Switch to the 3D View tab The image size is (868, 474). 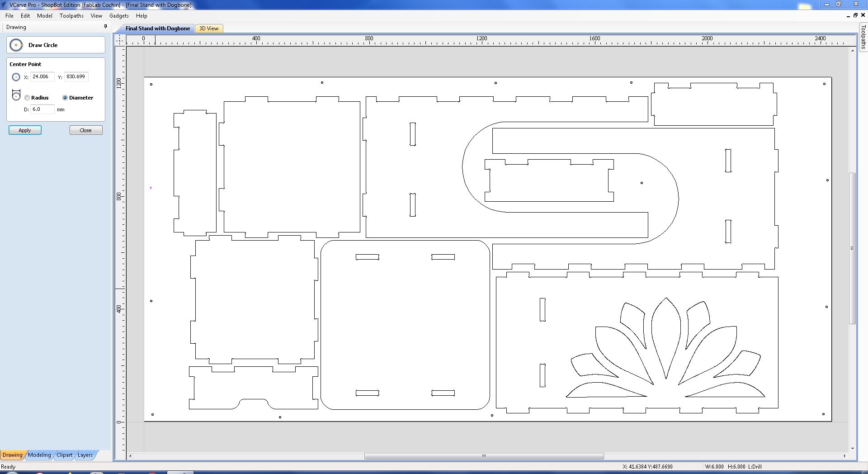[x=209, y=28]
